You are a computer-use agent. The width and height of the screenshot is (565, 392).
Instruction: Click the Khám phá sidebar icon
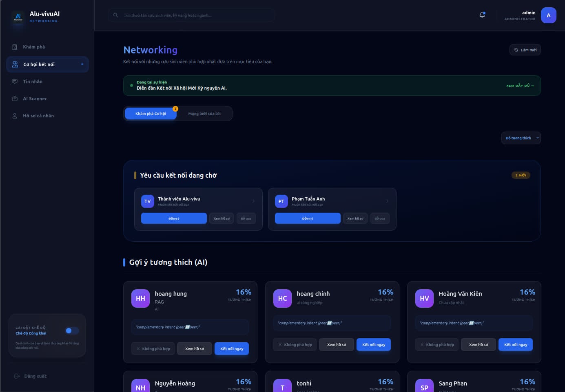tap(15, 47)
